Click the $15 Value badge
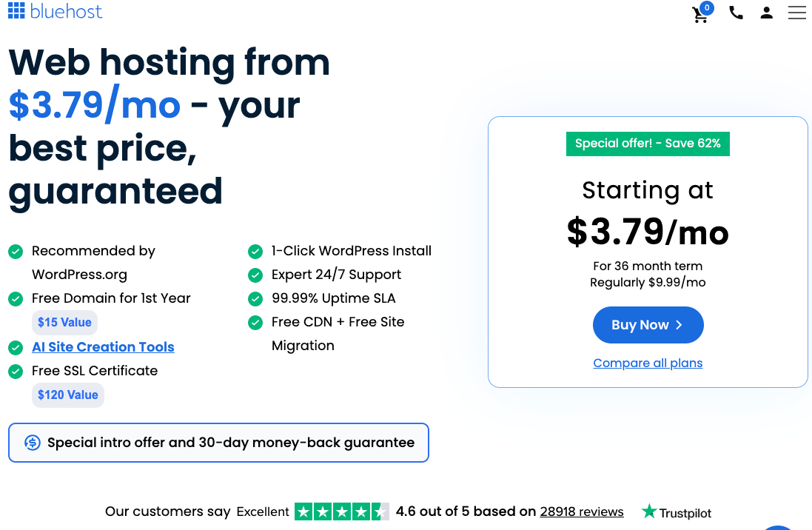The image size is (812, 530). pyautogui.click(x=64, y=322)
